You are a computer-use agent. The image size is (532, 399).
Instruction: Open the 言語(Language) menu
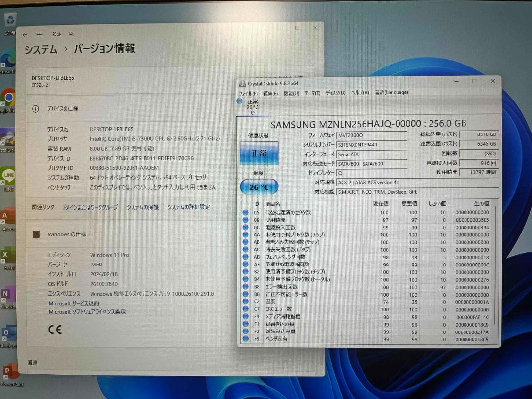[392, 92]
